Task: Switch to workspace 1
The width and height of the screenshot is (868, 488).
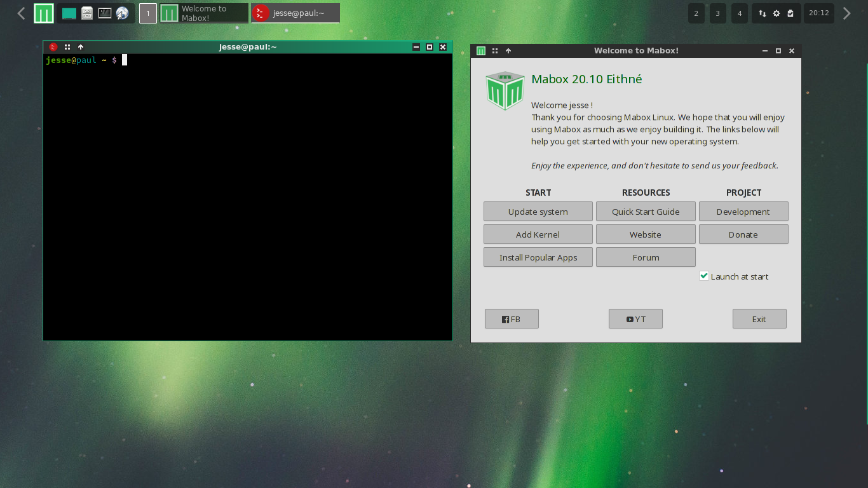Action: [x=148, y=13]
